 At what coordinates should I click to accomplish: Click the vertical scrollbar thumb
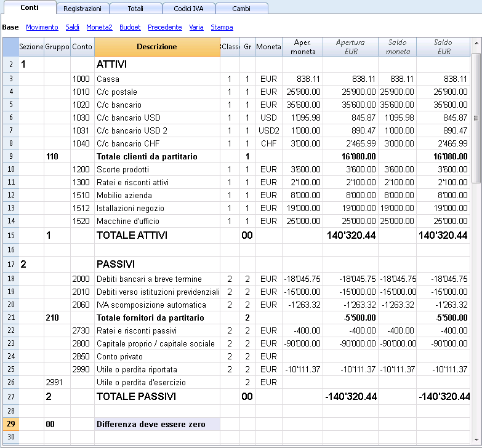pos(476,118)
